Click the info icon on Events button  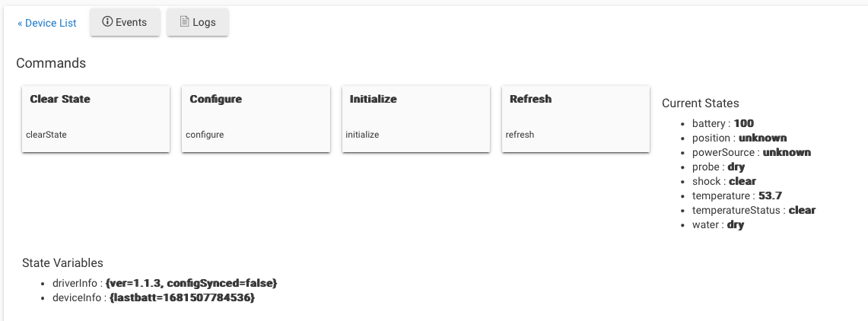107,21
